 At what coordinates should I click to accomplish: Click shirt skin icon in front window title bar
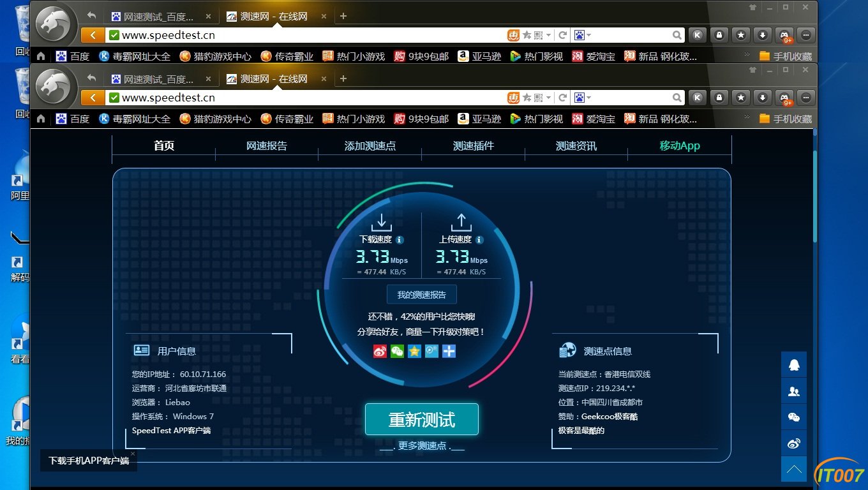pos(752,70)
